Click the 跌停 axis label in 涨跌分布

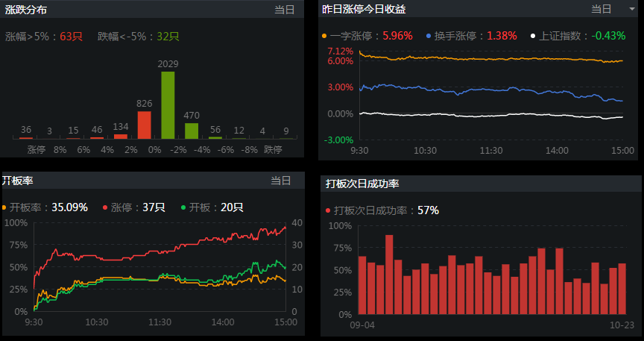tap(273, 149)
